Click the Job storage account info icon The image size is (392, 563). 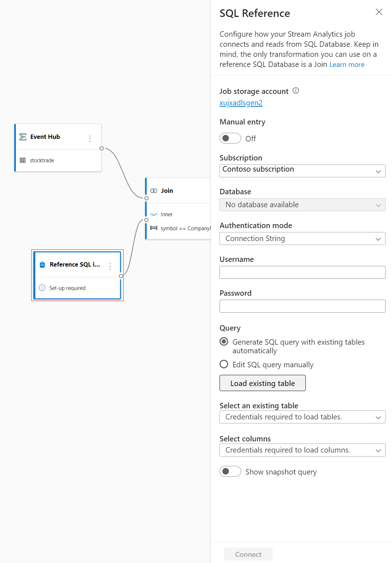tap(295, 91)
